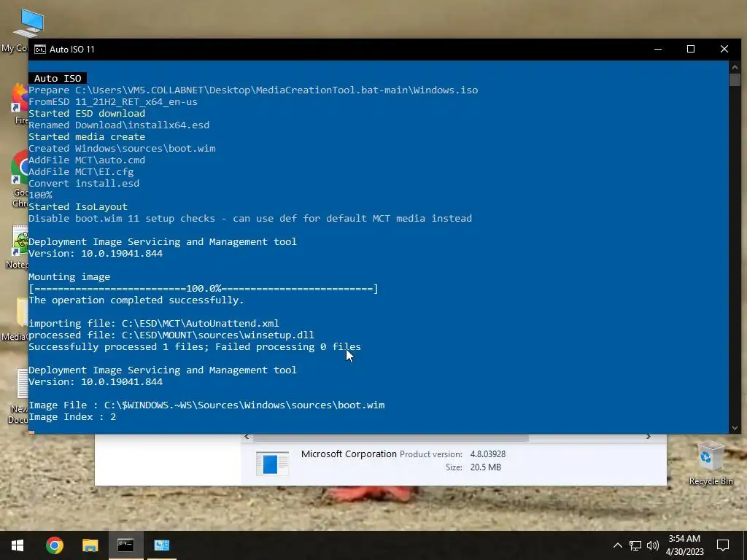
Task: Click the Started ESD download line
Action: (x=87, y=113)
